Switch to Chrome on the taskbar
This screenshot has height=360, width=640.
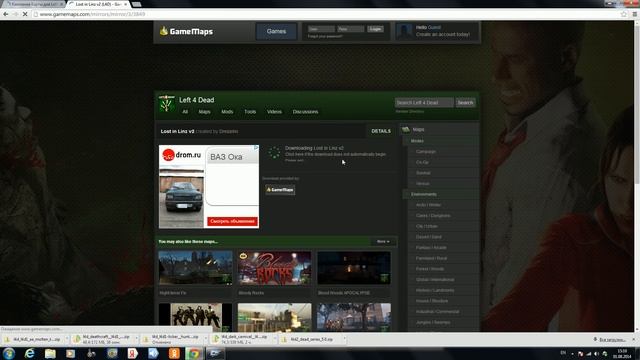coord(194,353)
